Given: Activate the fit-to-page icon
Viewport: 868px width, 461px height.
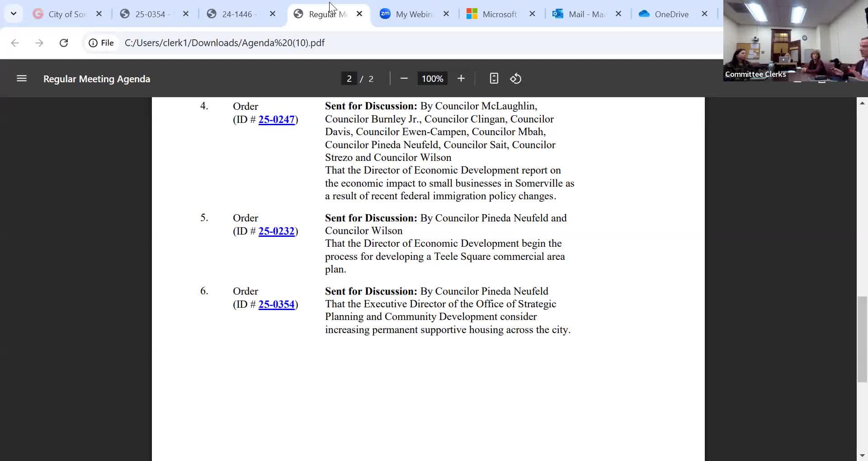Looking at the screenshot, I should (x=493, y=78).
